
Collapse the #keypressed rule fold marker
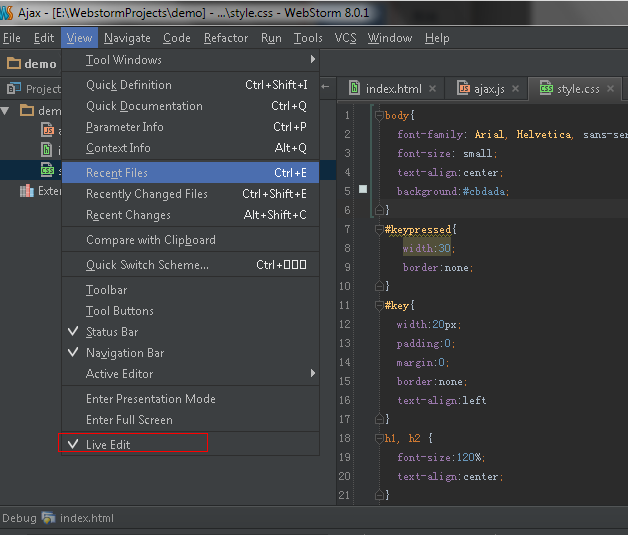[x=379, y=229]
